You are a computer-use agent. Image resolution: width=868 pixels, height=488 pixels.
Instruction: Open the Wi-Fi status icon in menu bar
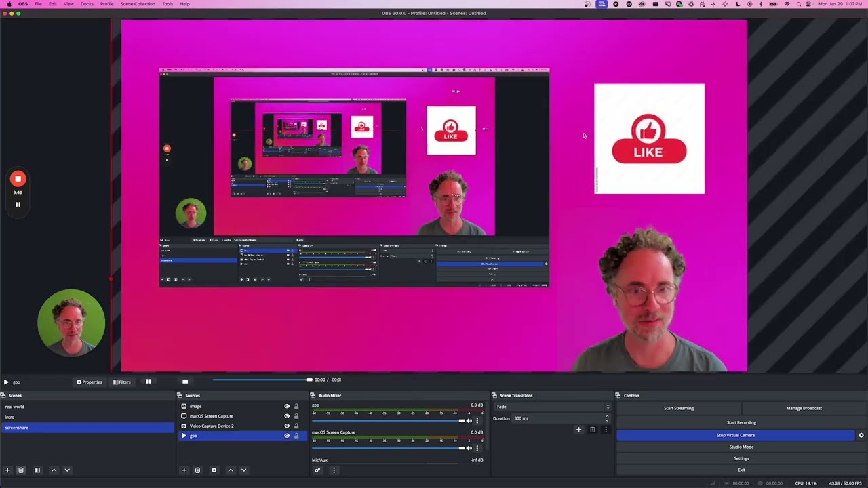787,4
